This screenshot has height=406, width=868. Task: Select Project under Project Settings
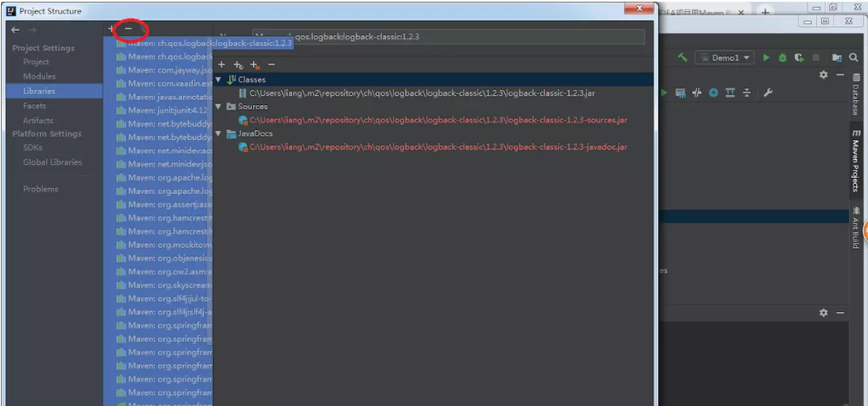pos(36,62)
